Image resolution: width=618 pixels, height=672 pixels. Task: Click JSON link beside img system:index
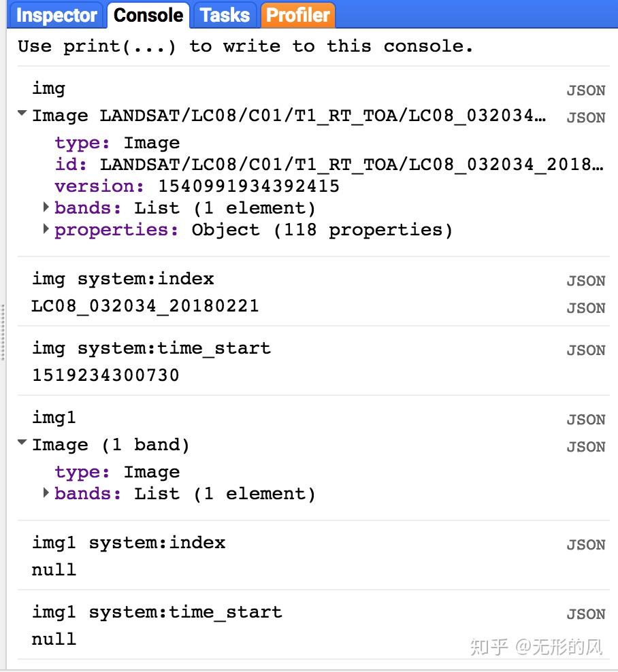pyautogui.click(x=585, y=281)
